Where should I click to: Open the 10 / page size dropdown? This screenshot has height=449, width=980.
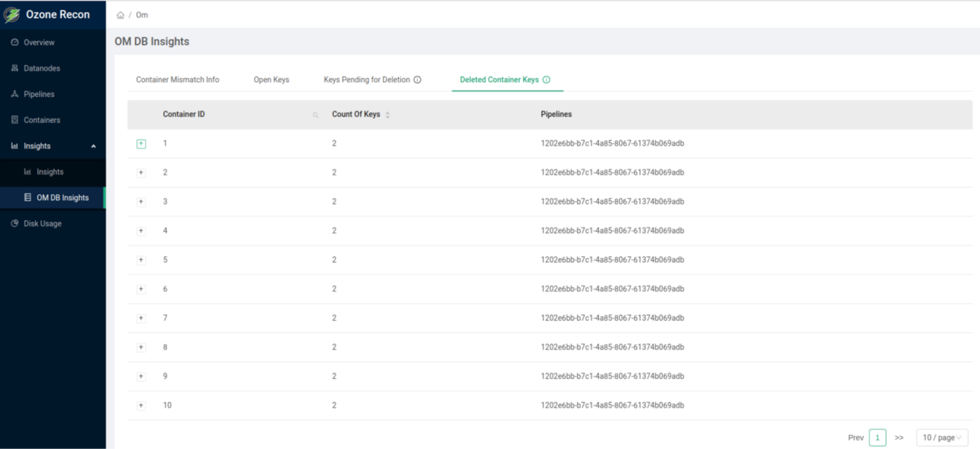[x=941, y=437]
